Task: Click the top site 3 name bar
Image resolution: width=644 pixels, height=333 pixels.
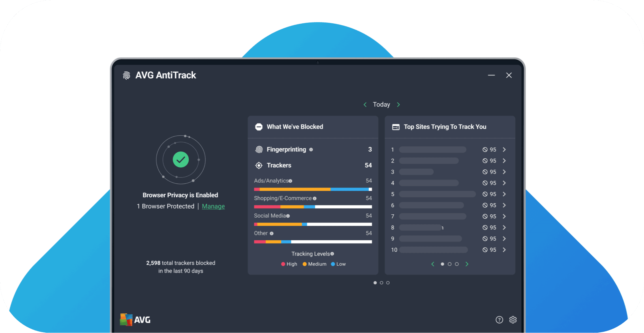Action: click(416, 172)
